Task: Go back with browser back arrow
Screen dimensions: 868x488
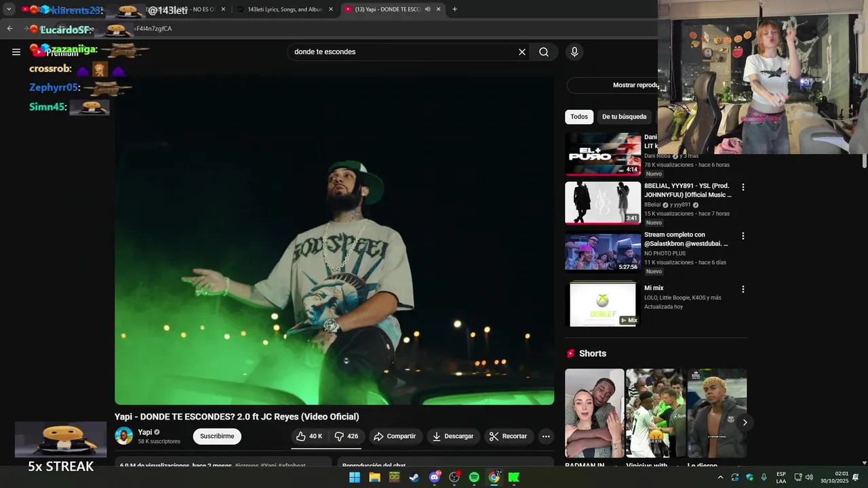Action: tap(9, 28)
